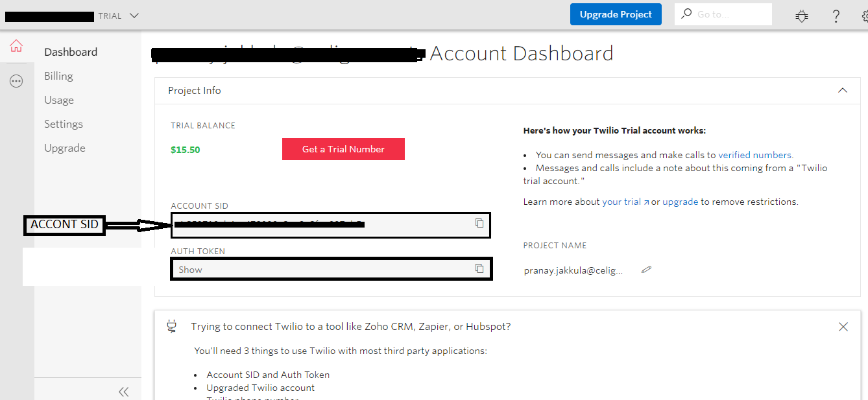Click the PROJECT NAME label
The image size is (868, 400).
pyautogui.click(x=555, y=246)
